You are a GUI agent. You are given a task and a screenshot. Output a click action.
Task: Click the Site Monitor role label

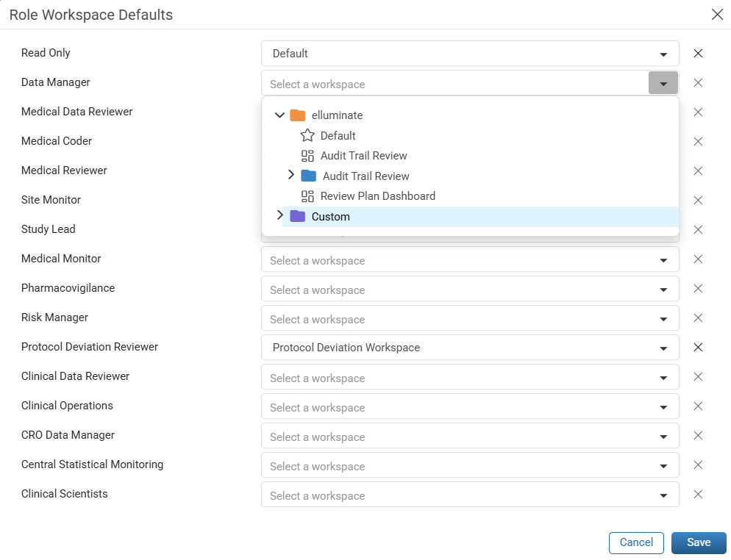(51, 200)
